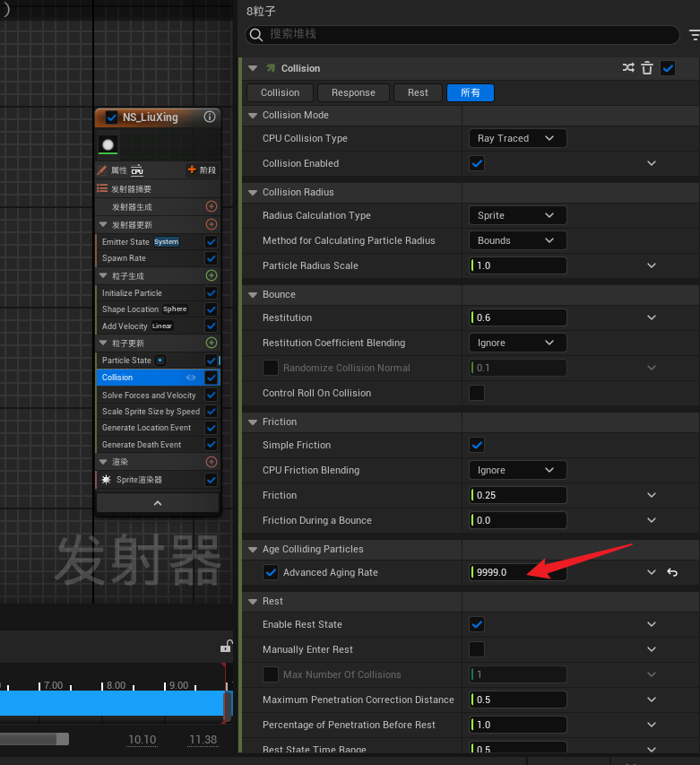This screenshot has height=765, width=700.
Task: Collapse the Rest section
Action: click(x=253, y=602)
